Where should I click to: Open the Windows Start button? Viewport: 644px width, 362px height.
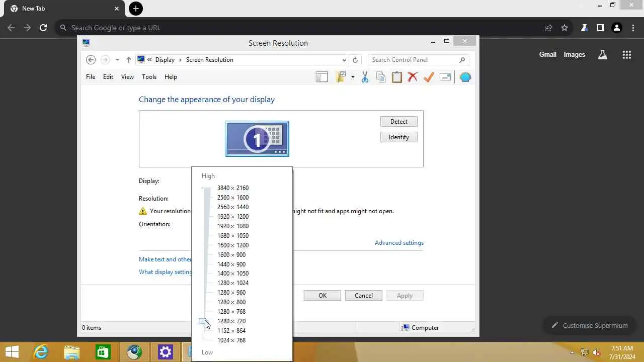tap(12, 352)
